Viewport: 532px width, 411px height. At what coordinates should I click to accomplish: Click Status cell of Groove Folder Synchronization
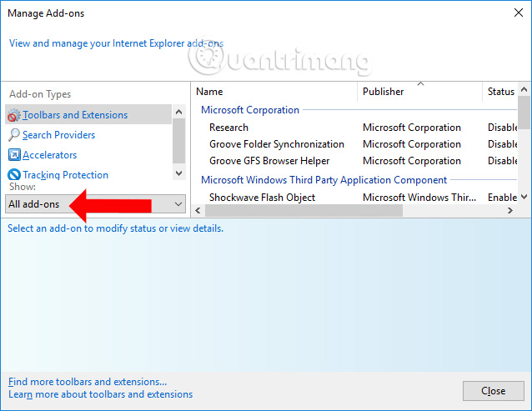[502, 144]
